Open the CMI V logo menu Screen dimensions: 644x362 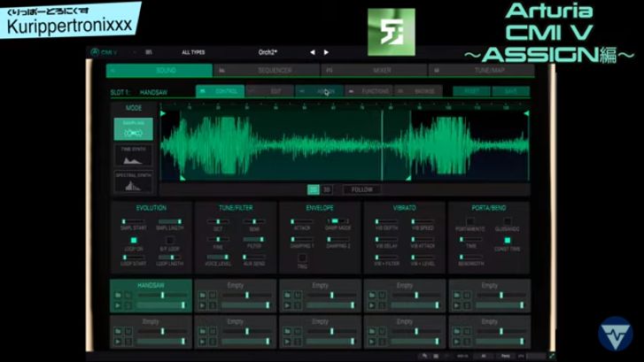pyautogui.click(x=105, y=52)
